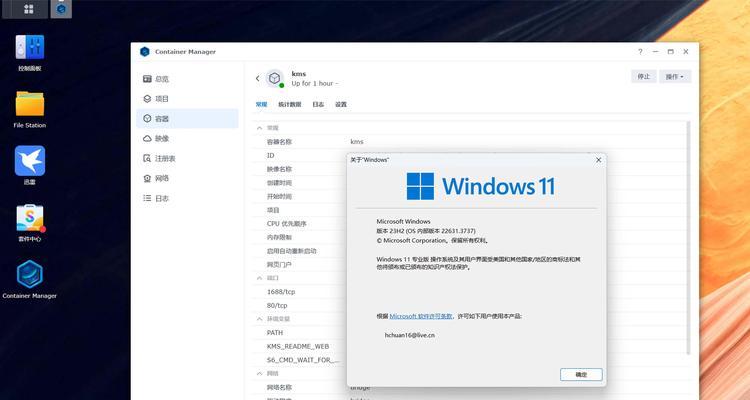The width and height of the screenshot is (750, 400).
Task: Switch to the 常规 tab of kms
Action: [x=262, y=104]
